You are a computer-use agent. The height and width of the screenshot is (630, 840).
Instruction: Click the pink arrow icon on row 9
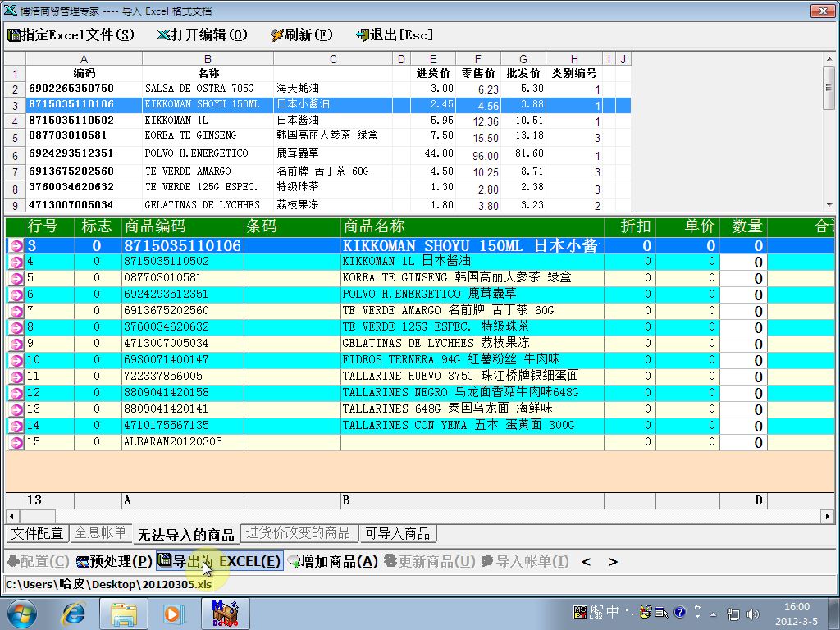(x=16, y=344)
